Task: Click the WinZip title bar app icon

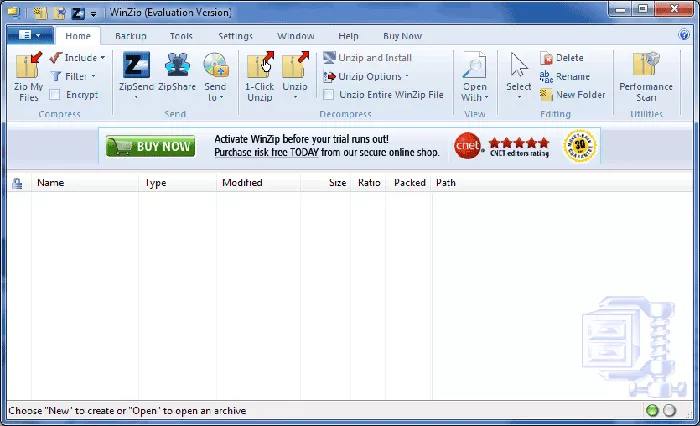Action: 14,13
